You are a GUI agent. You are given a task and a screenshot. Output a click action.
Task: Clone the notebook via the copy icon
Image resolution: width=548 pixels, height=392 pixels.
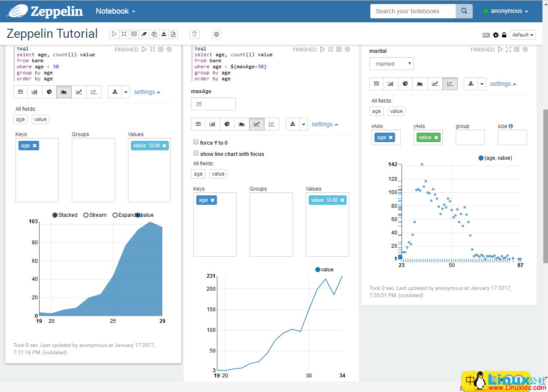[154, 34]
